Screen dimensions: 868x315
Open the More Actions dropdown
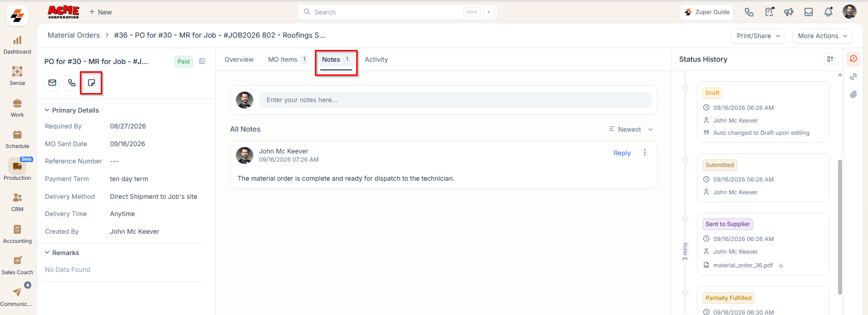[x=822, y=36]
